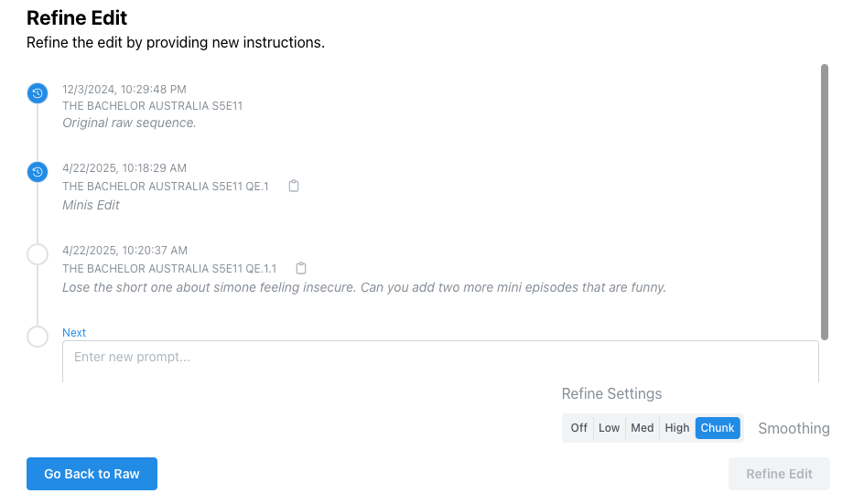Click the Go Back to Raw button
This screenshot has height=504, width=864.
[x=92, y=474]
